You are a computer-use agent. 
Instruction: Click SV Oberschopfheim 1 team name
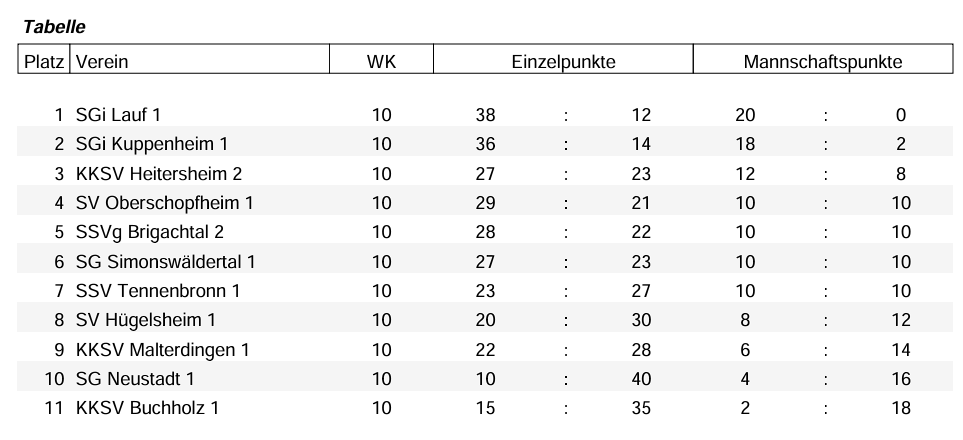coord(164,203)
